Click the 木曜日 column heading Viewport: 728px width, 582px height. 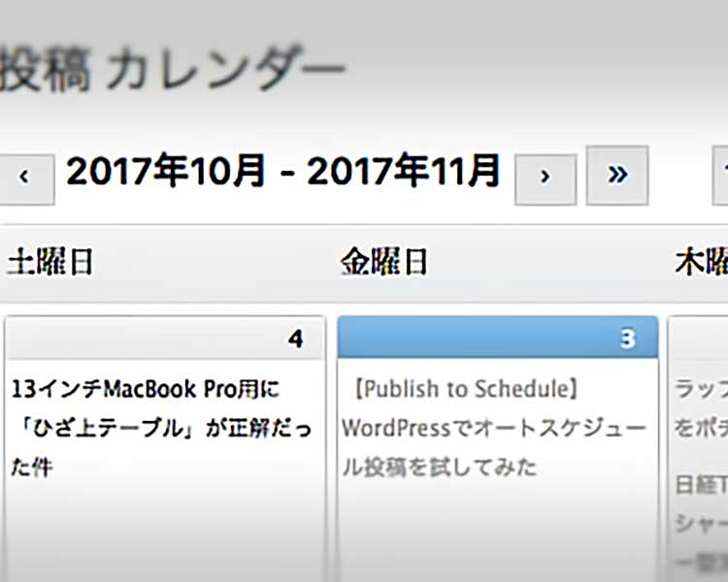[701, 262]
